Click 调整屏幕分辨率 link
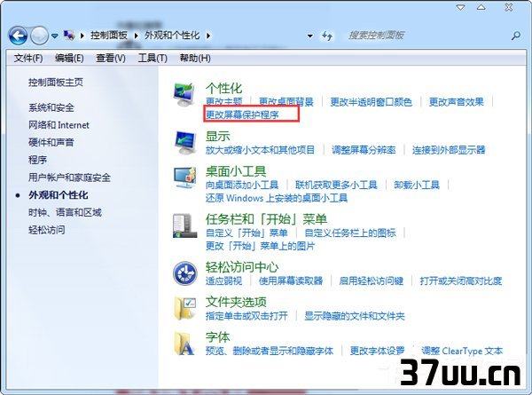Image resolution: width=532 pixels, height=395 pixels. point(364,150)
